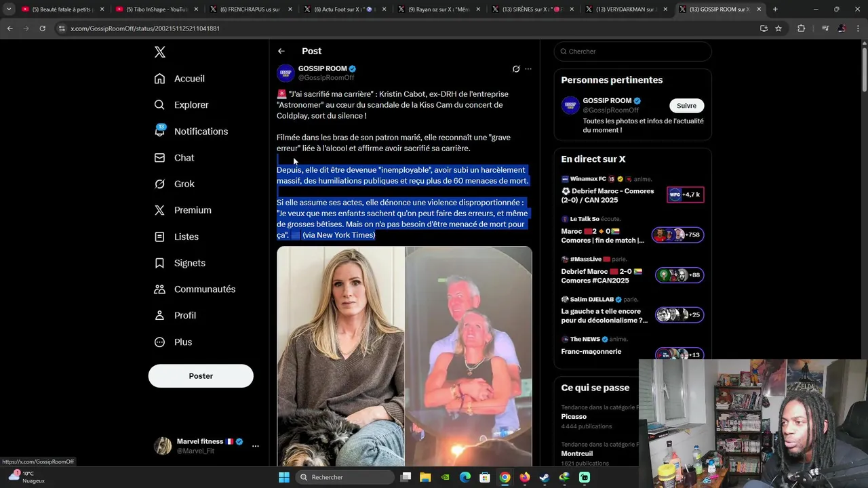
Task: Click GOSSIP ROOM name in Personnes pertinentes
Action: point(607,101)
